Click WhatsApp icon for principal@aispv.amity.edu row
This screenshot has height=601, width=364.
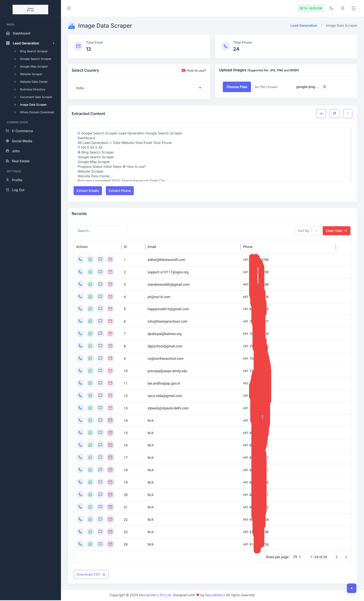click(x=90, y=371)
